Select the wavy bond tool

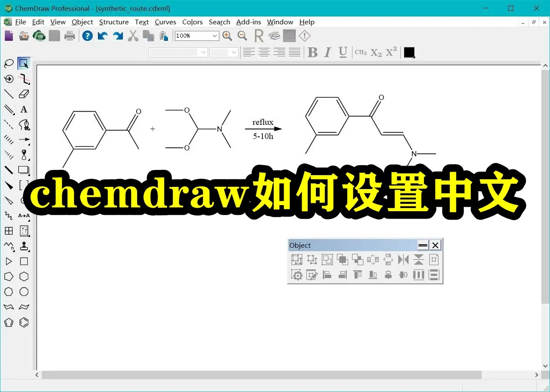tap(9, 216)
